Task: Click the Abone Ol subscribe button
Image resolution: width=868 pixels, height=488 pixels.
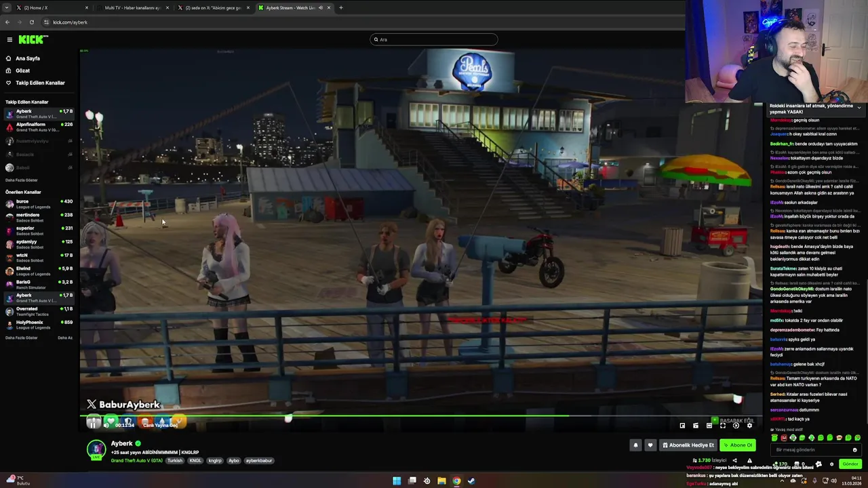Action: (737, 445)
